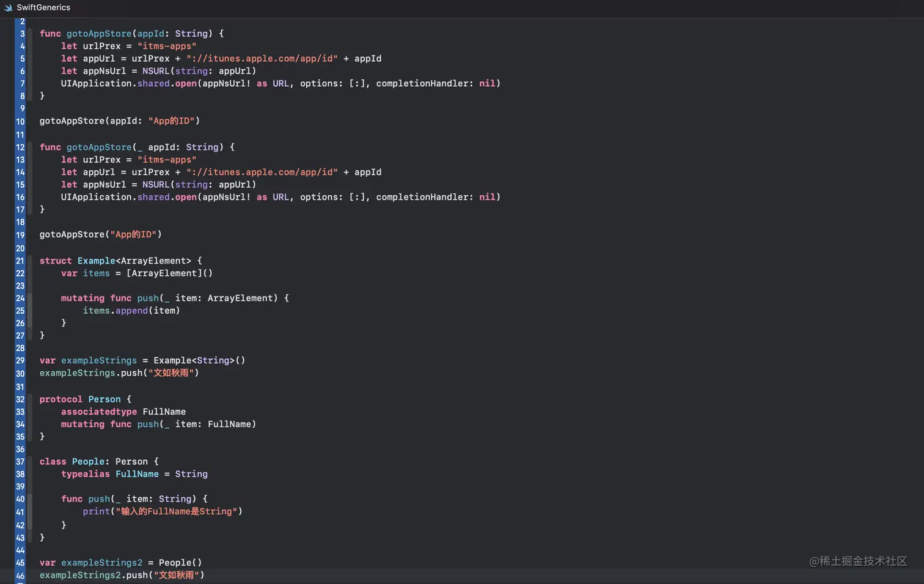The height and width of the screenshot is (584, 924).
Task: Click line number 3 in the gutter
Action: (23, 34)
